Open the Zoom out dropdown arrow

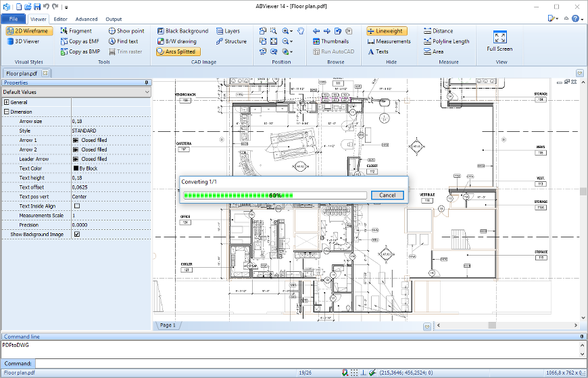click(x=291, y=41)
